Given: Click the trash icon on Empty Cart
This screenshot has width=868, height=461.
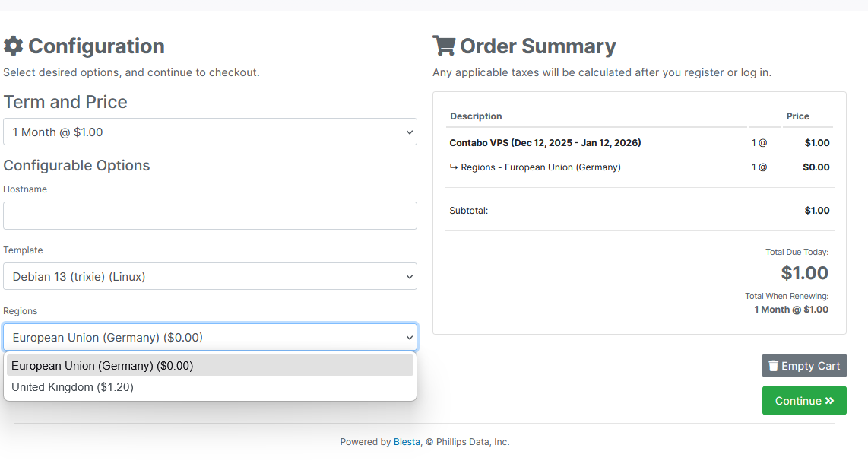Looking at the screenshot, I should click(774, 366).
